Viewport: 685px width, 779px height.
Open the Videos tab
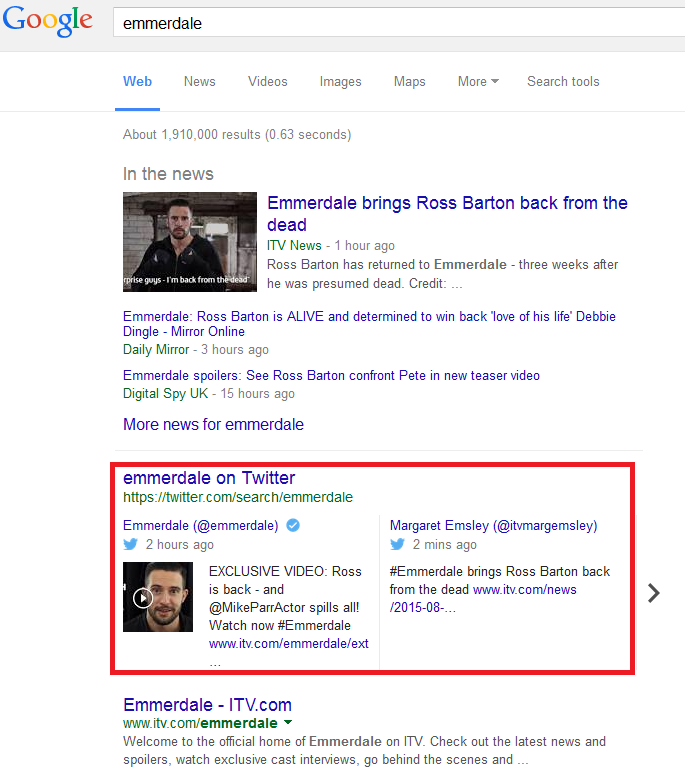tap(268, 81)
